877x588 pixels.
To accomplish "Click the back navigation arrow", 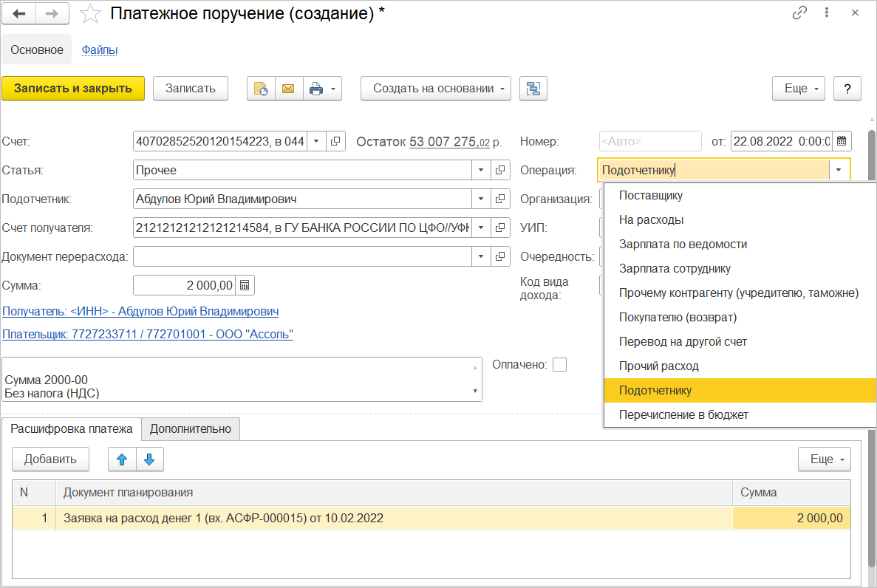I will pos(19,13).
